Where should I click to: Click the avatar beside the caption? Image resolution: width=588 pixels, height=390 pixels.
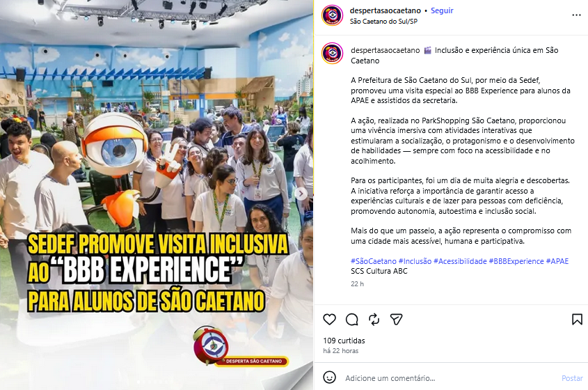click(x=332, y=54)
